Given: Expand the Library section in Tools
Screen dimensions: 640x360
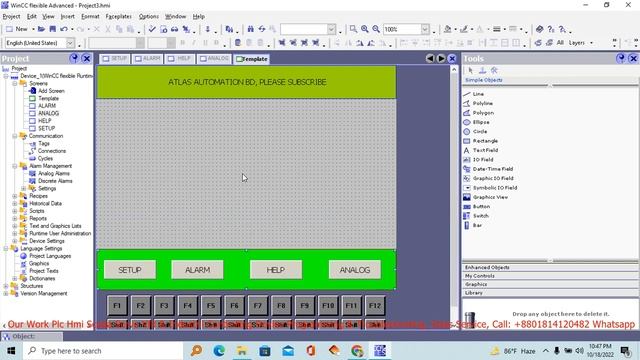Looking at the screenshot, I should point(550,293).
